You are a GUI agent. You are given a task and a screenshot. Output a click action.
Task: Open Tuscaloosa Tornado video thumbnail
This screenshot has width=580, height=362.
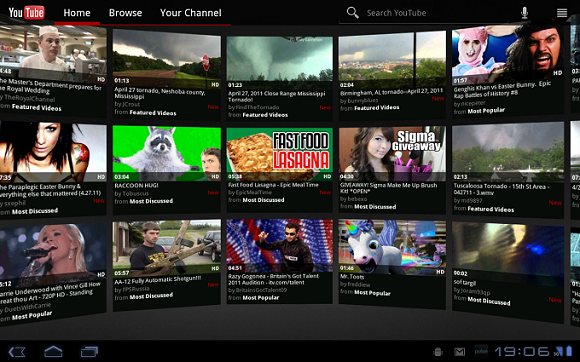tap(508, 152)
